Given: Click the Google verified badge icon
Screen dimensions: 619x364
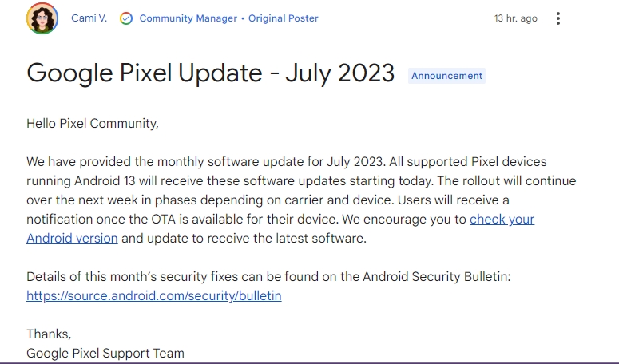Looking at the screenshot, I should point(126,18).
